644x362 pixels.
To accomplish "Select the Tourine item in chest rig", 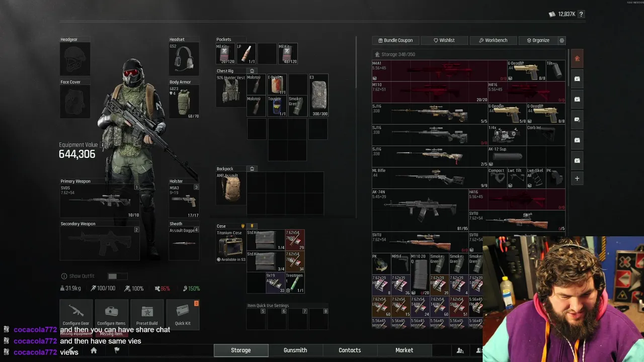I will click(x=277, y=106).
